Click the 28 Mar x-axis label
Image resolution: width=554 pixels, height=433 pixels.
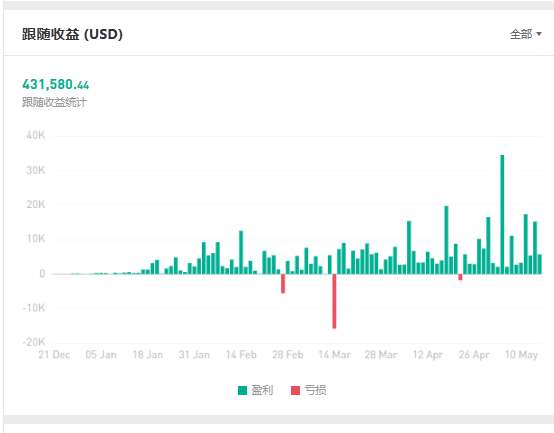coord(381,354)
